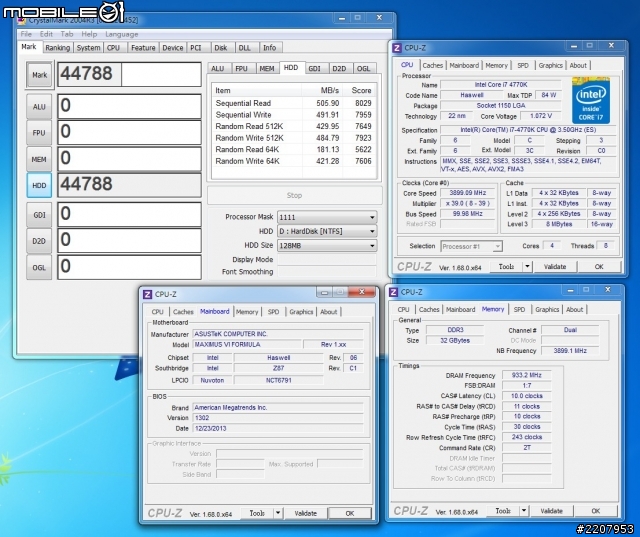Switch to the System tab in CrystalMark
This screenshot has width=640, height=537.
click(88, 48)
